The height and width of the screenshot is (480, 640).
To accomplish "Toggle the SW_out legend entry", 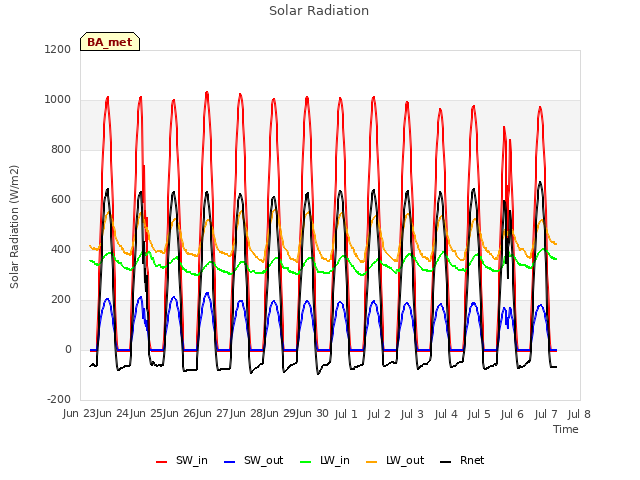I will 253,460.
